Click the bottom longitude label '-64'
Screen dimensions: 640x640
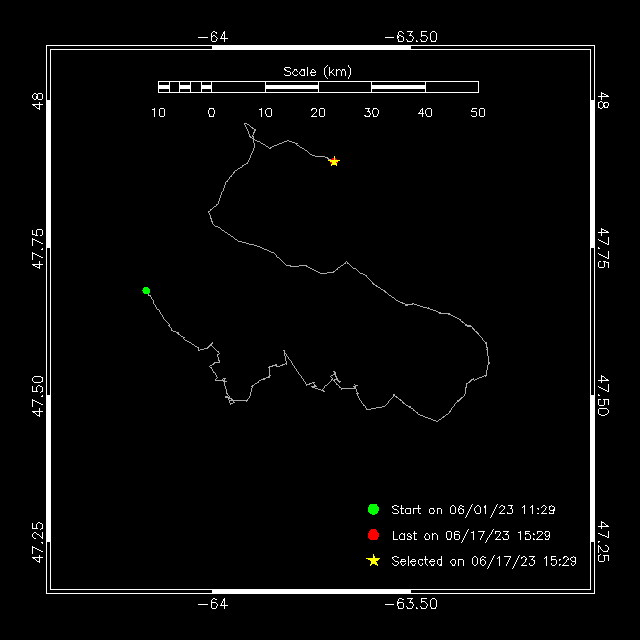pyautogui.click(x=213, y=604)
